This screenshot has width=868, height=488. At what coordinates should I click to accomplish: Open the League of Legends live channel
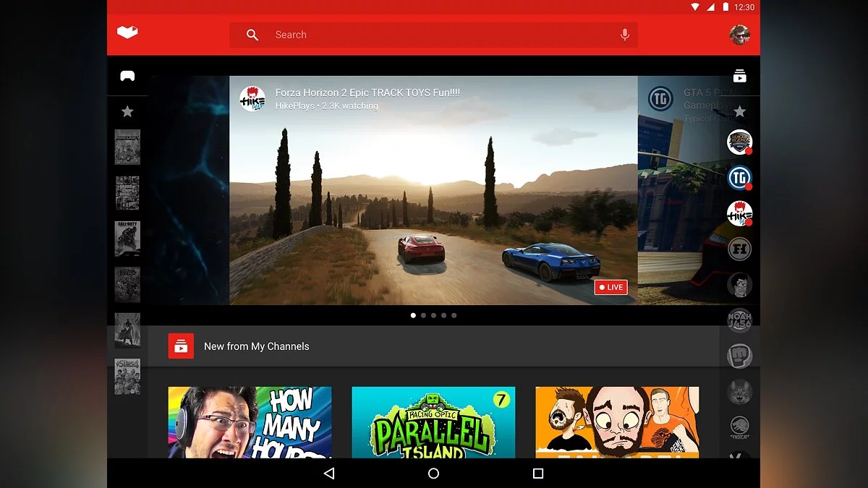coord(739,142)
